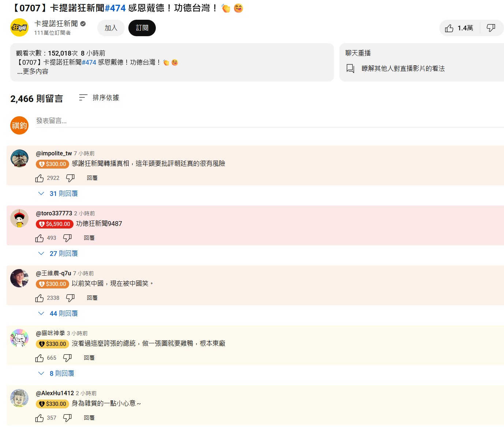Screen dimensions: 504x427
Task: Like the @AlexHu1412 comment
Action: [x=40, y=418]
